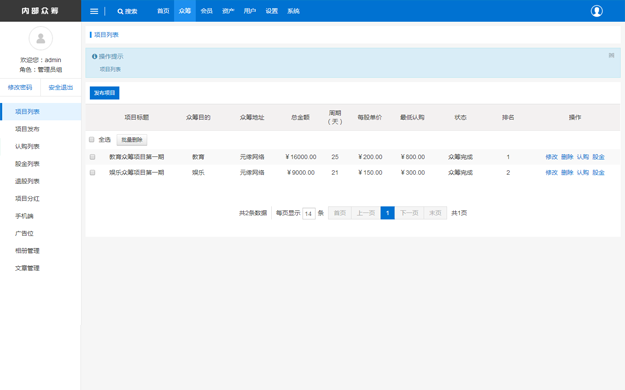Click the page 1 pagination button
Screen dimensions: 625x390
(x=387, y=213)
